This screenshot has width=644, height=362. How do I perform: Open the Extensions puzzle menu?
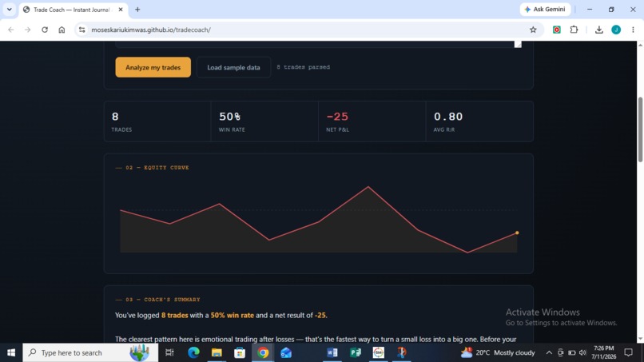point(574,30)
